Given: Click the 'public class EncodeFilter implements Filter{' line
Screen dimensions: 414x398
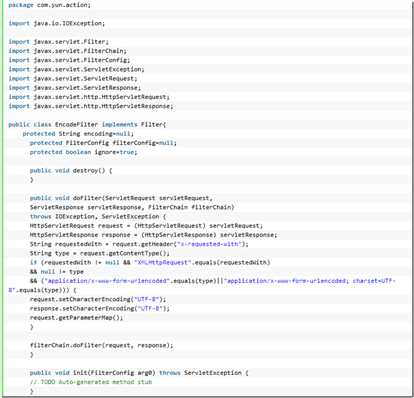Looking at the screenshot, I should coord(87,125).
